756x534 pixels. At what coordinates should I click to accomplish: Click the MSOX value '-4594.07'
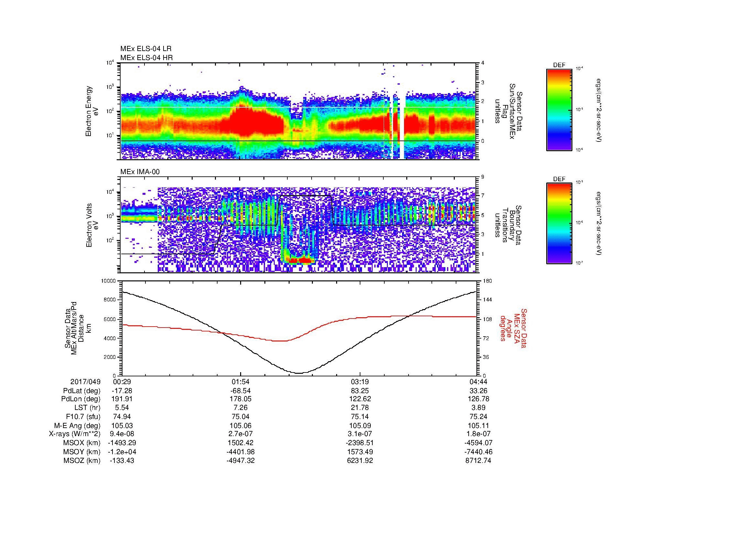coord(479,443)
